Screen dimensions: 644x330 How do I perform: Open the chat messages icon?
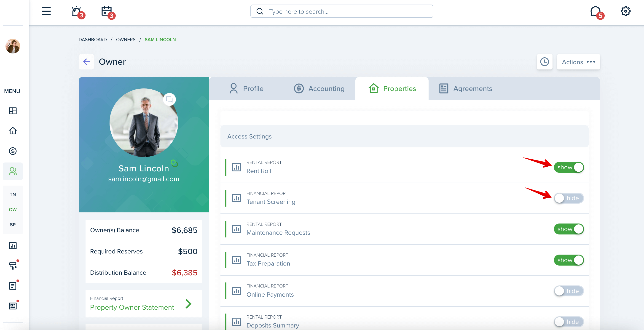[596, 12]
